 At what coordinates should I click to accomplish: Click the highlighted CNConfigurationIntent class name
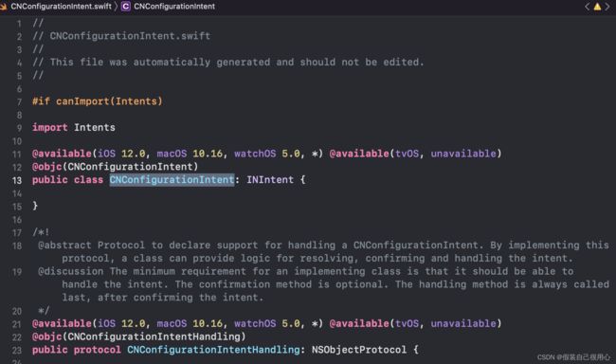pos(172,180)
